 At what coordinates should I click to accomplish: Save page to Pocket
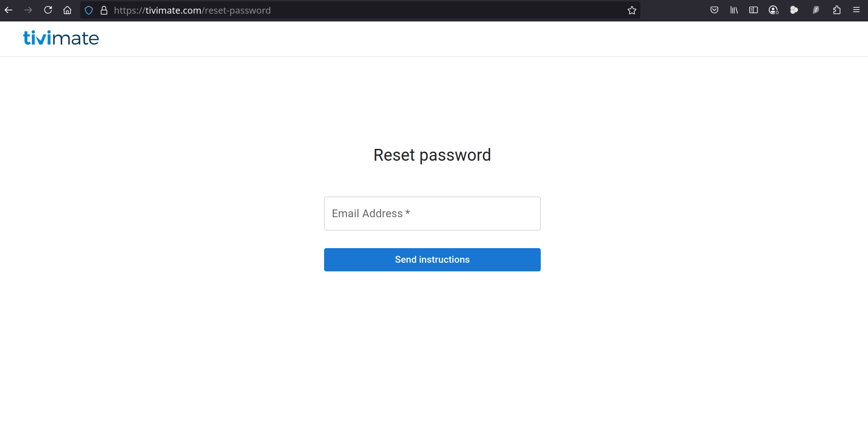point(714,10)
